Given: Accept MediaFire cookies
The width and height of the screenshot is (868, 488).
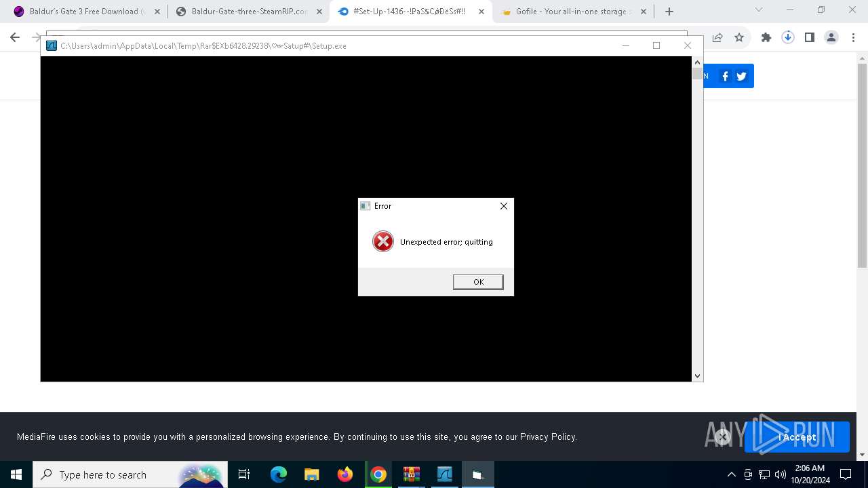Looking at the screenshot, I should [797, 437].
